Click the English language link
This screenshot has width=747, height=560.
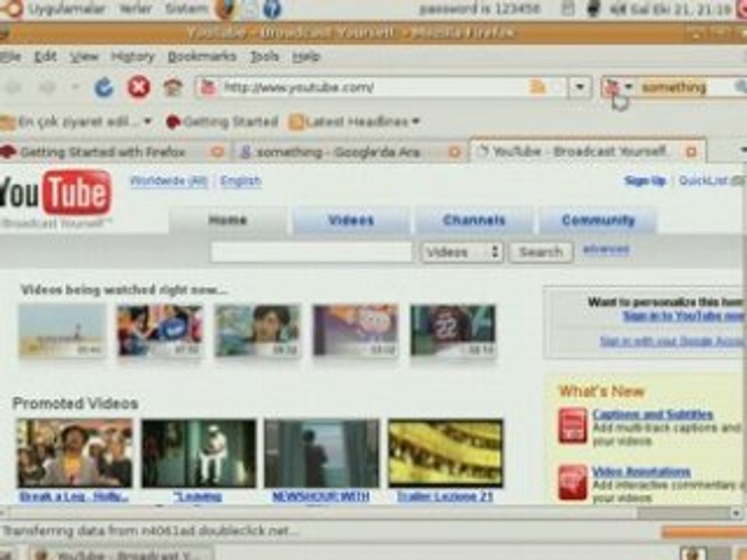(x=240, y=181)
